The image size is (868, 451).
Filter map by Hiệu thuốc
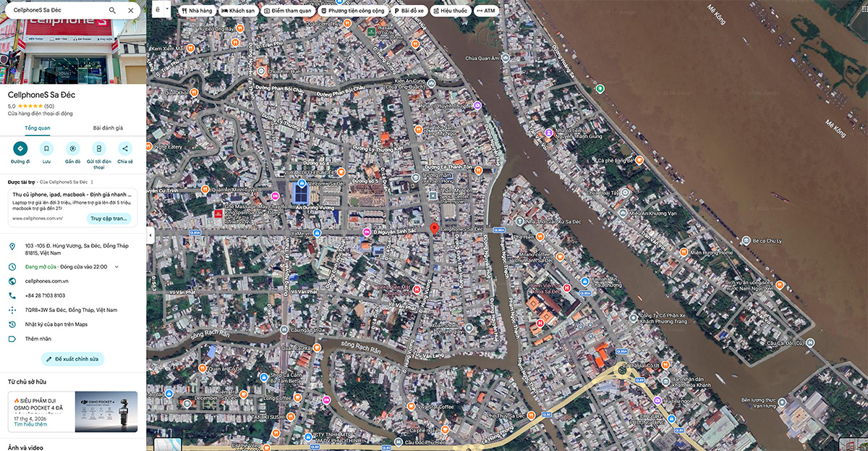(x=450, y=11)
